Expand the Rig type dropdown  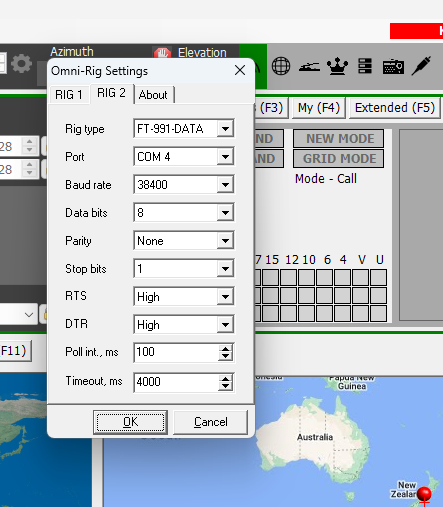click(225, 129)
